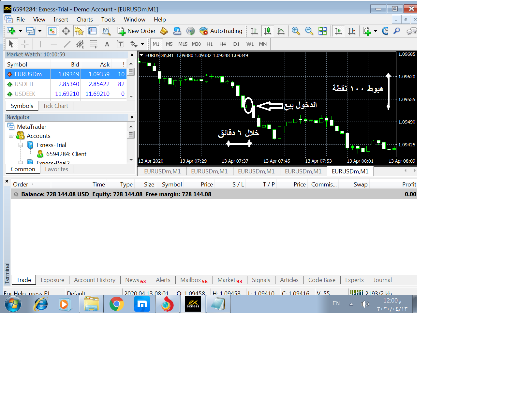
Task: Switch to candlesticks chart icon
Action: click(268, 31)
